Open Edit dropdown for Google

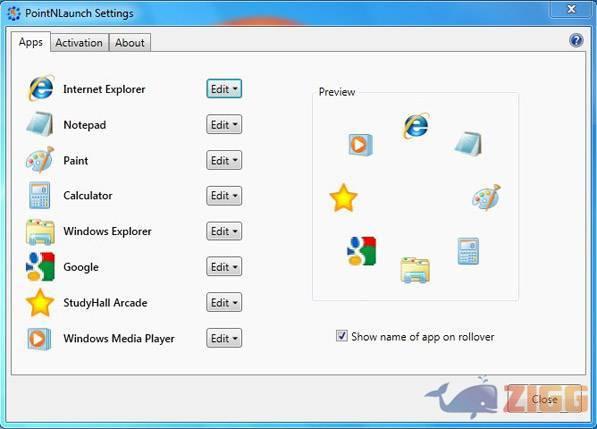(224, 267)
